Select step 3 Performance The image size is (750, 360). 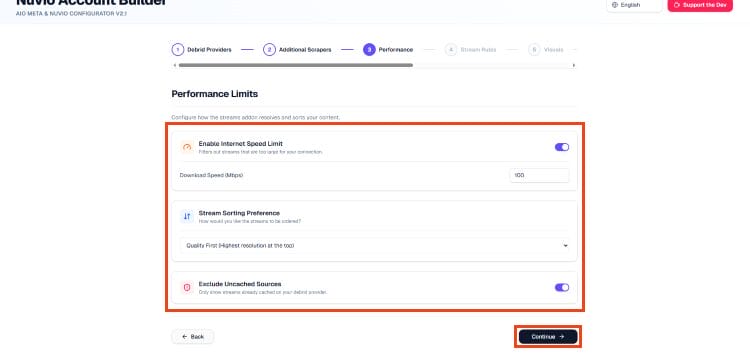388,50
